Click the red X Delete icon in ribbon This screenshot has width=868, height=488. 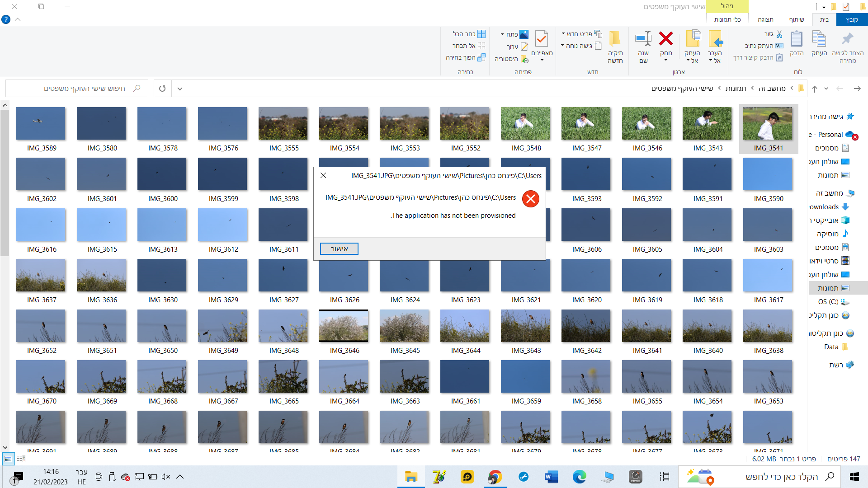665,39
